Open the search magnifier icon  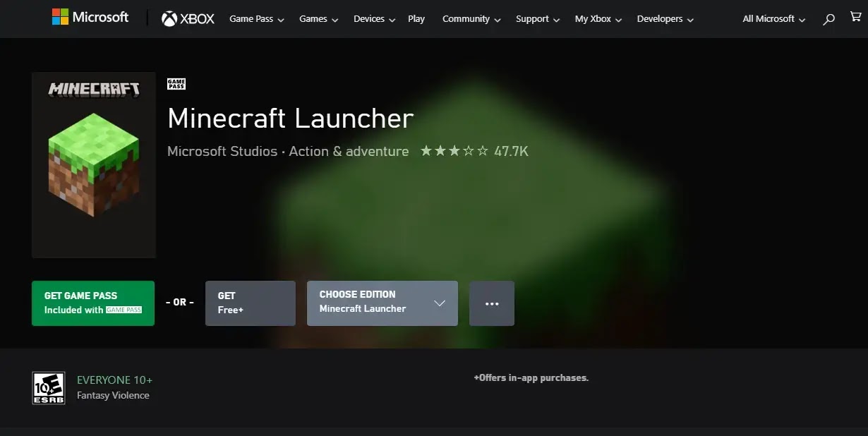[x=829, y=19]
